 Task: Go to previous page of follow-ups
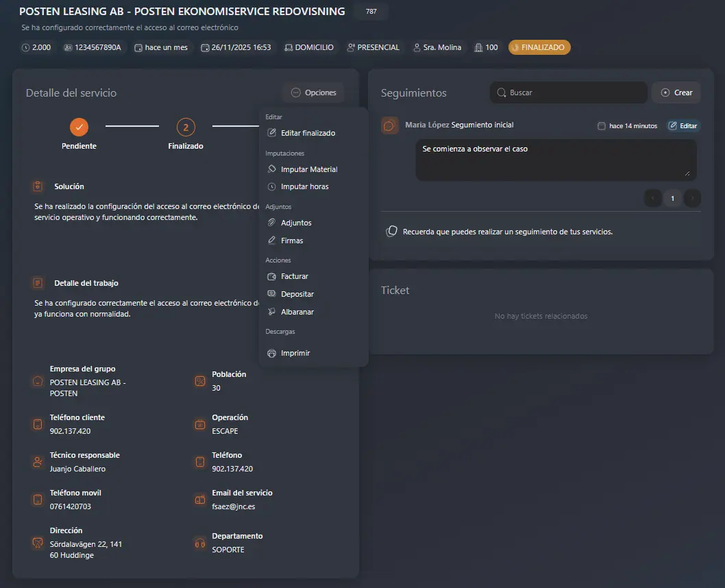tap(653, 198)
